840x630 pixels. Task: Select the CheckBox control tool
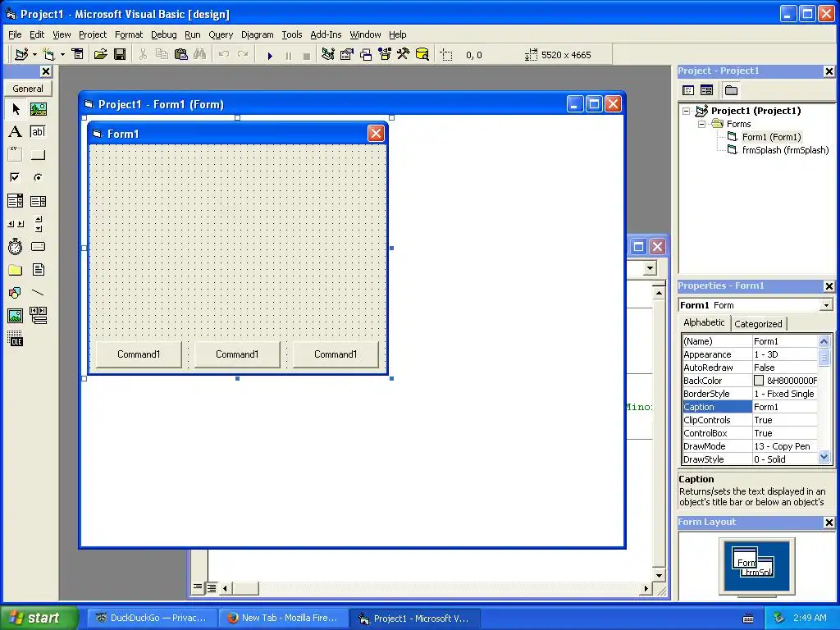coord(16,177)
